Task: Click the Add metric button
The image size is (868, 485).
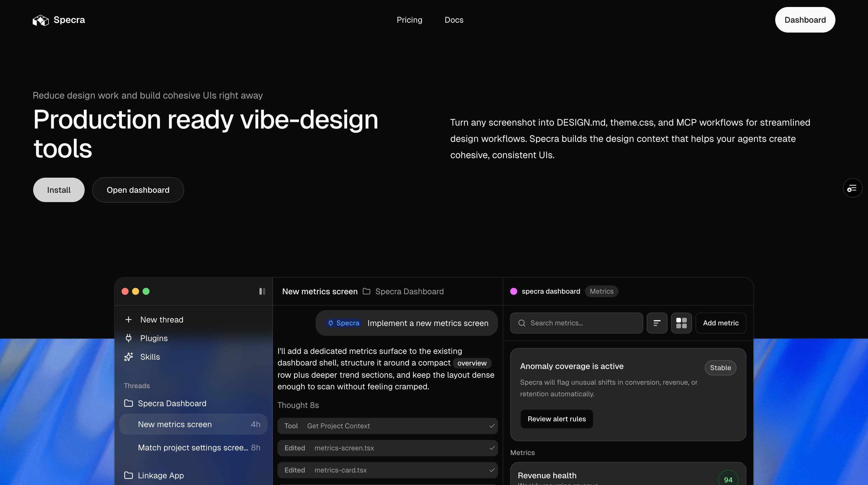Action: coord(721,323)
